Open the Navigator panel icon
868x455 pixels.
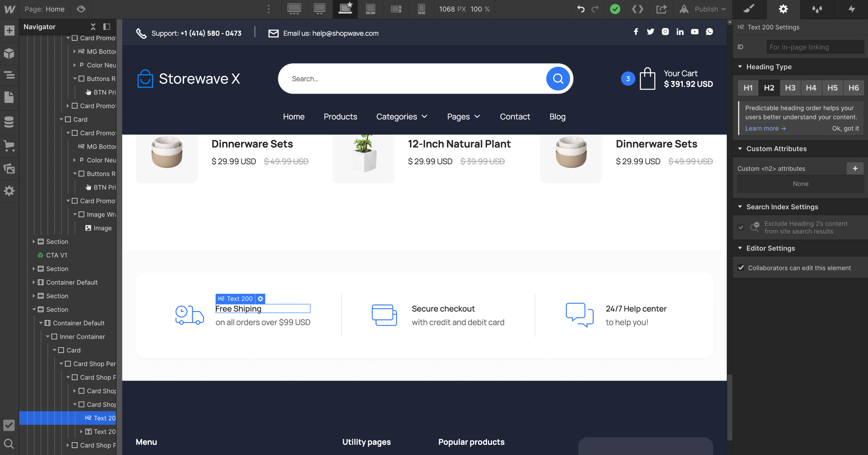click(9, 75)
